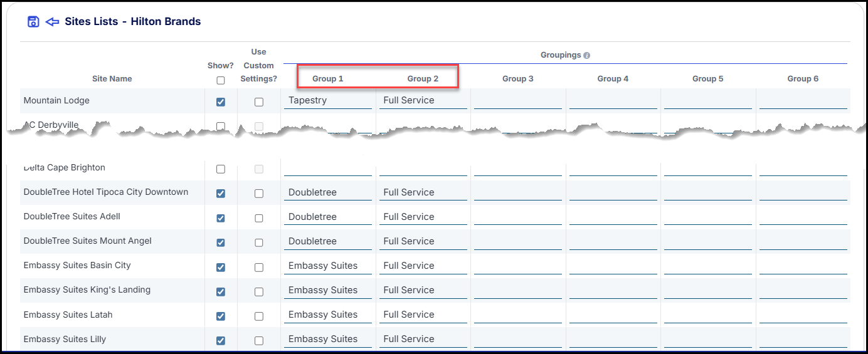
Task: Uncheck Show for DoubleTree Suites Mount Angel
Action: (x=221, y=242)
